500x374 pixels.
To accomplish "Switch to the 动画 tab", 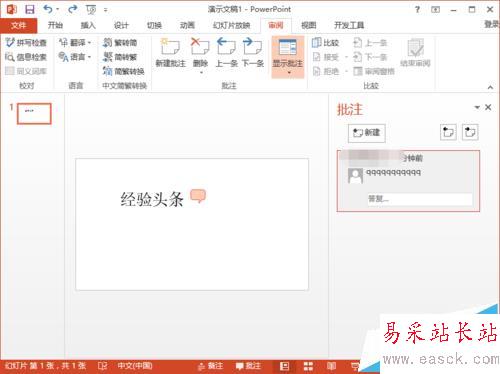I will click(x=187, y=25).
